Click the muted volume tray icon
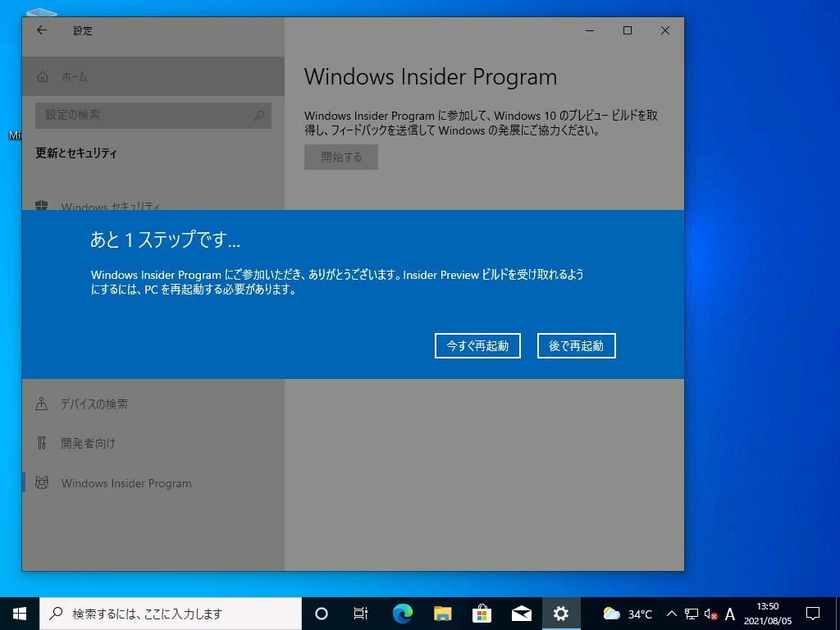Screen dimensions: 840x630 711,614
